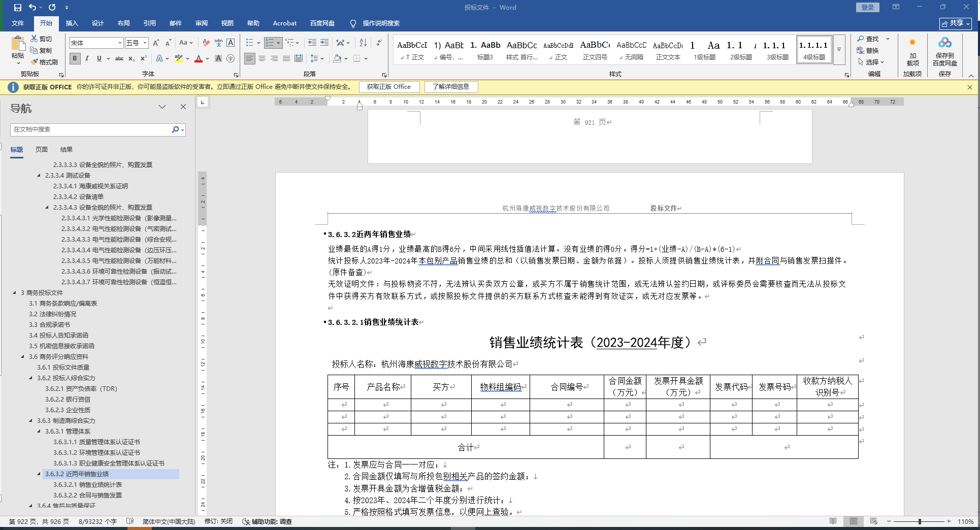Screen dimensions: 980x530
Task: Open the font size dropdown showing 五号
Action: point(145,43)
